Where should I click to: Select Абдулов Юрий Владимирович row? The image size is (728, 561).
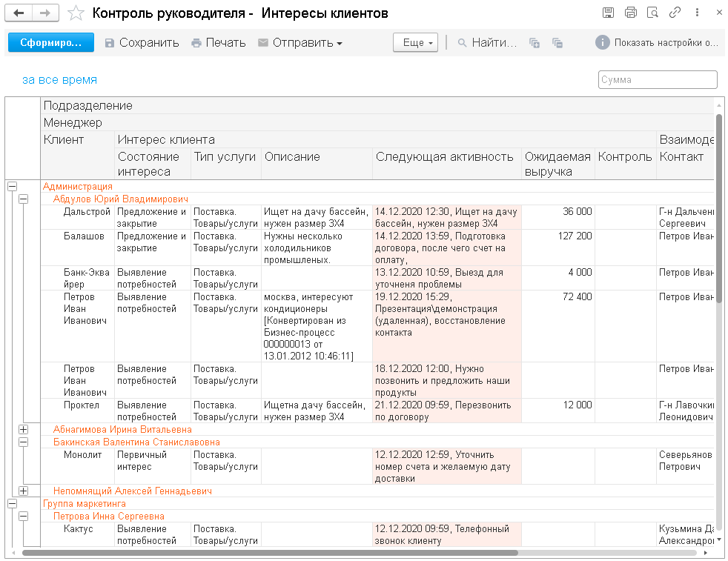point(377,199)
